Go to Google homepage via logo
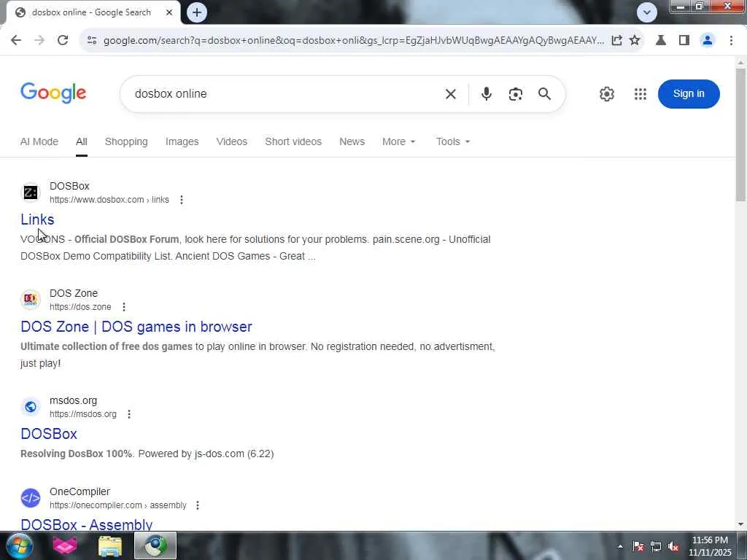Viewport: 747px width, 560px height. tap(53, 93)
